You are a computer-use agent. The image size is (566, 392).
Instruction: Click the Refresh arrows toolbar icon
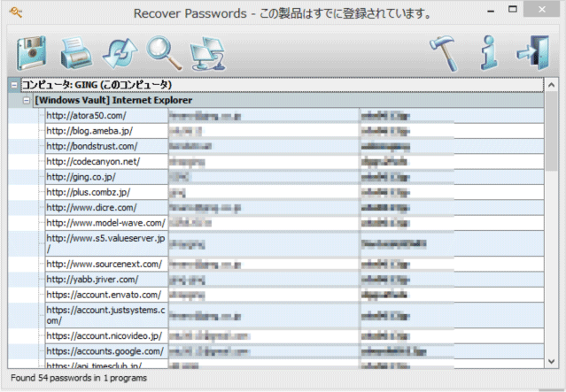[120, 53]
